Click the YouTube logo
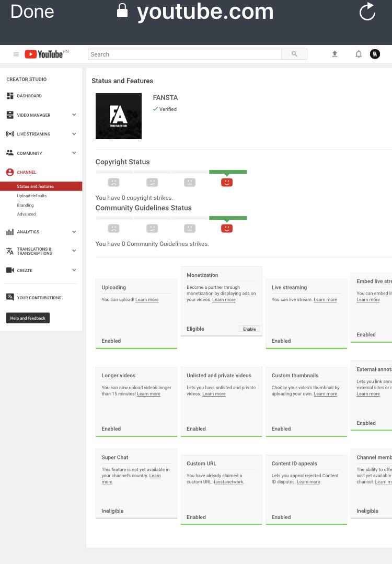The height and width of the screenshot is (564, 392). click(x=44, y=54)
